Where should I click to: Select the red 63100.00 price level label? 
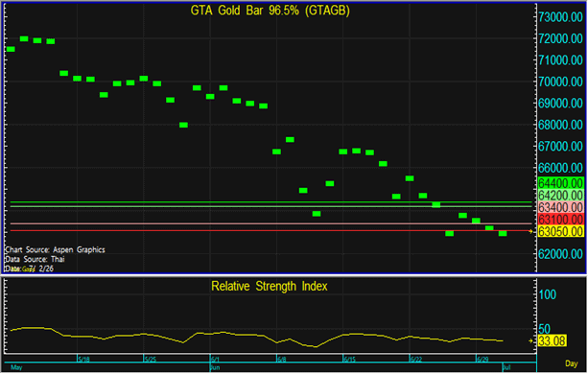click(560, 220)
